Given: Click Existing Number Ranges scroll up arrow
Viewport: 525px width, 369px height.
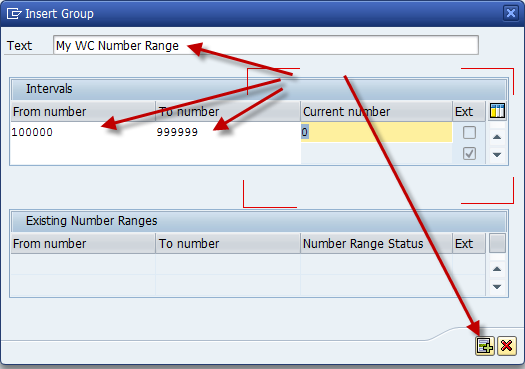Looking at the screenshot, I should (497, 269).
